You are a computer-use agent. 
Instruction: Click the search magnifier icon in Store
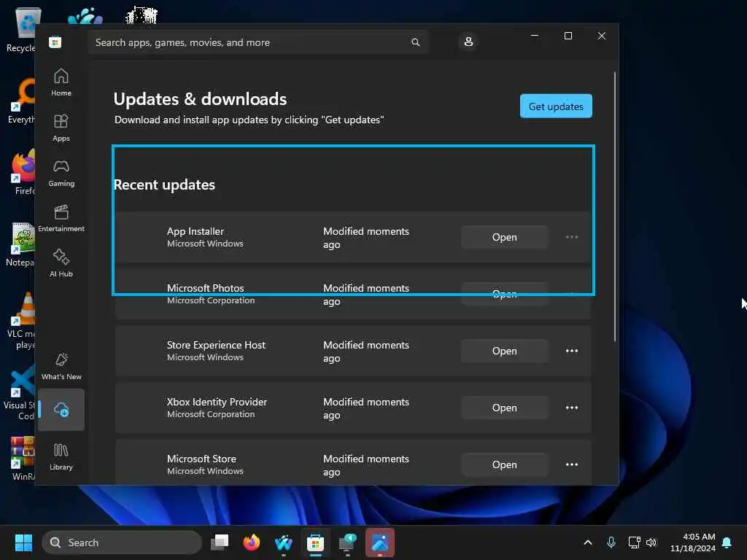tap(415, 42)
